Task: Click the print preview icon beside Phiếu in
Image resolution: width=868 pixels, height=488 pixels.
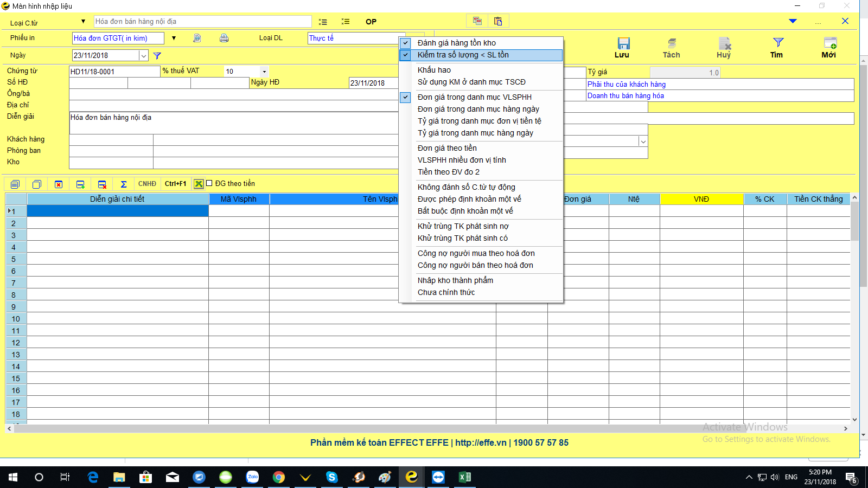Action: click(197, 38)
